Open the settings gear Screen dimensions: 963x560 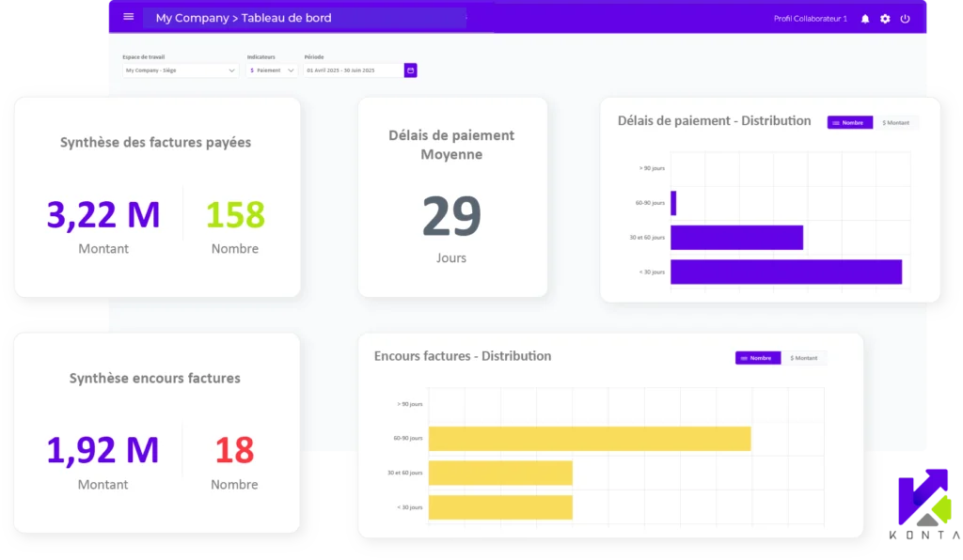(x=885, y=19)
